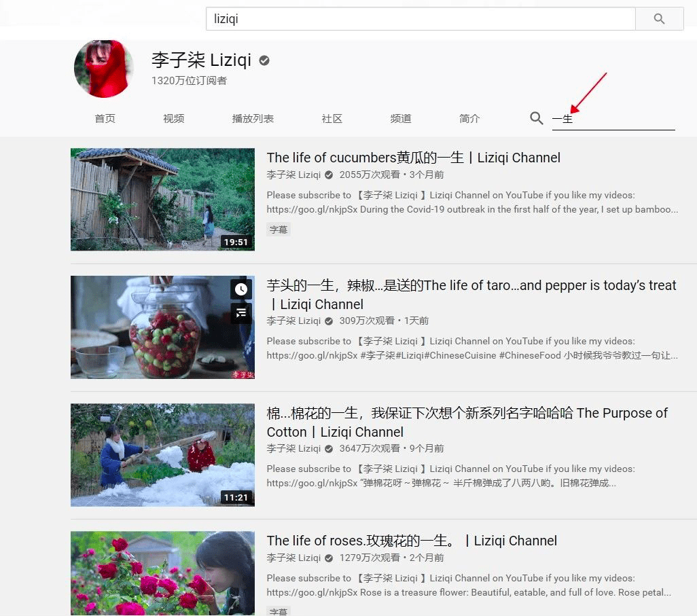Click the 1279万次观看 view count text

tap(370, 558)
